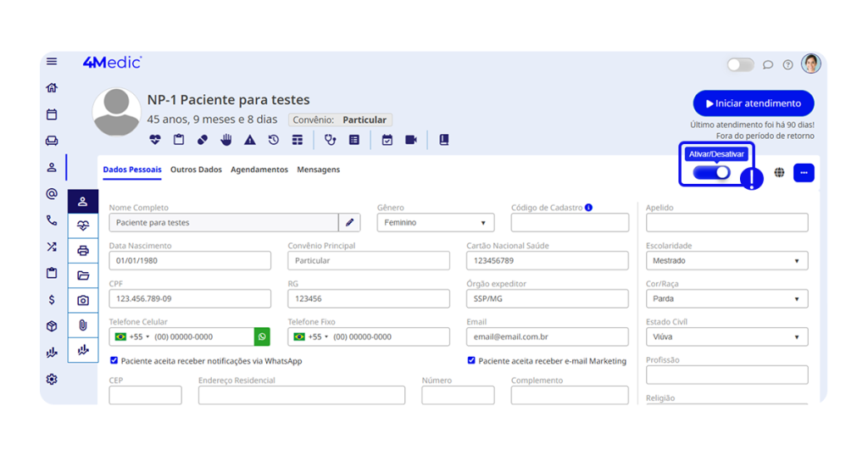The height and width of the screenshot is (456, 868).
Task: Click the camera photo icon in side panel
Action: point(83,300)
